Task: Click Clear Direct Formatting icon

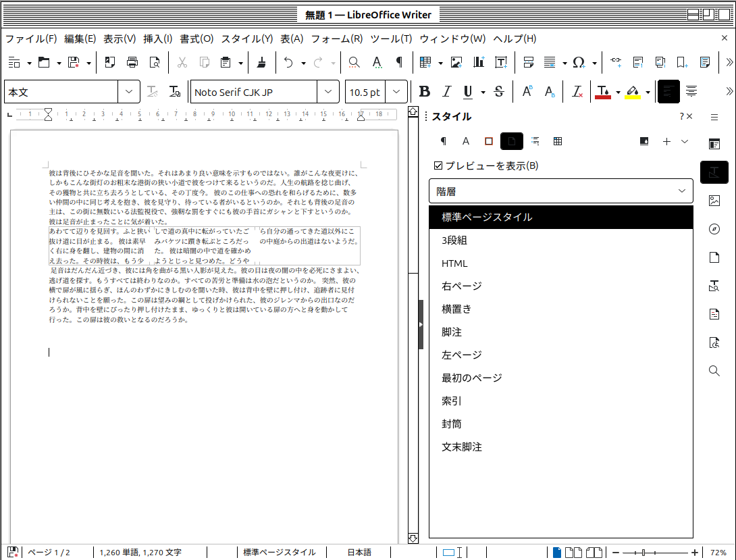Action: click(x=577, y=92)
